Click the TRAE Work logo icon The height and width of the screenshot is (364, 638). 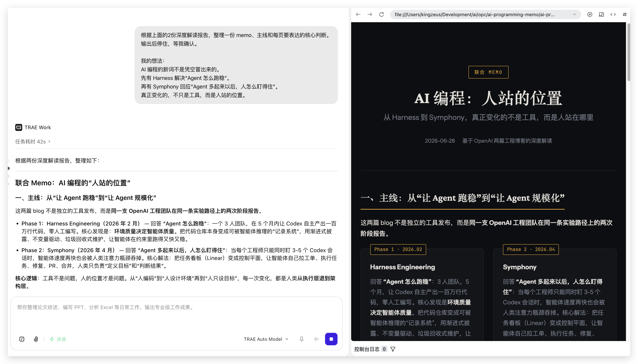[19, 127]
